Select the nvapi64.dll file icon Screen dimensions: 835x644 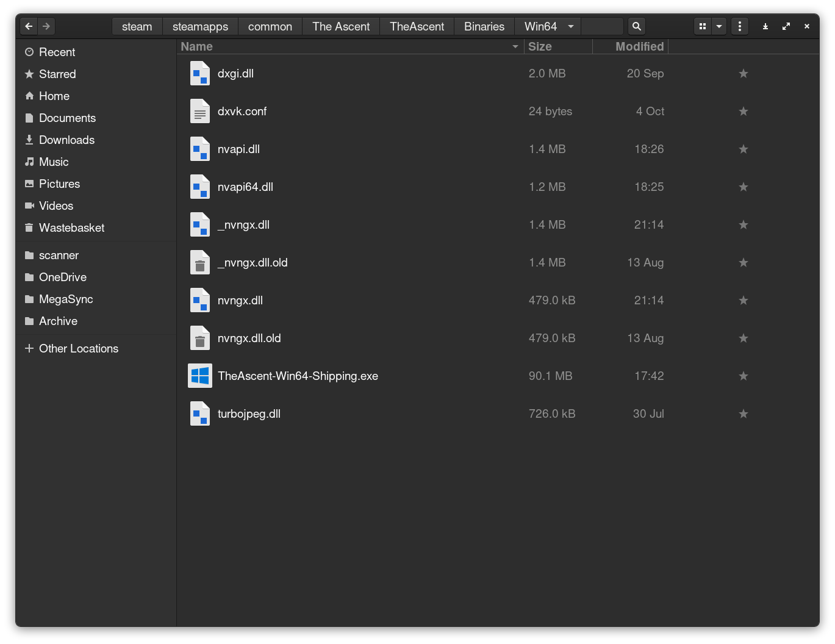pos(200,187)
